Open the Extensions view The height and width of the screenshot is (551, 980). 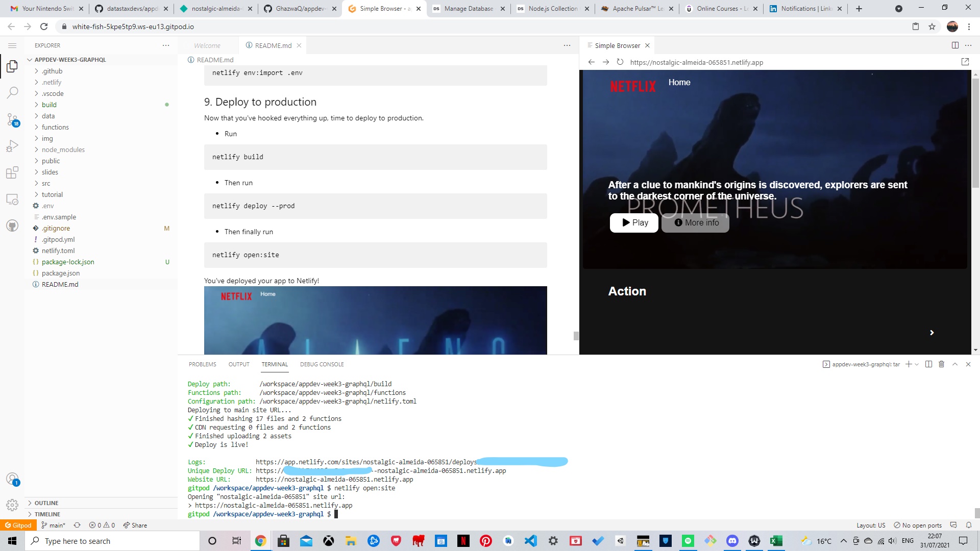point(12,173)
